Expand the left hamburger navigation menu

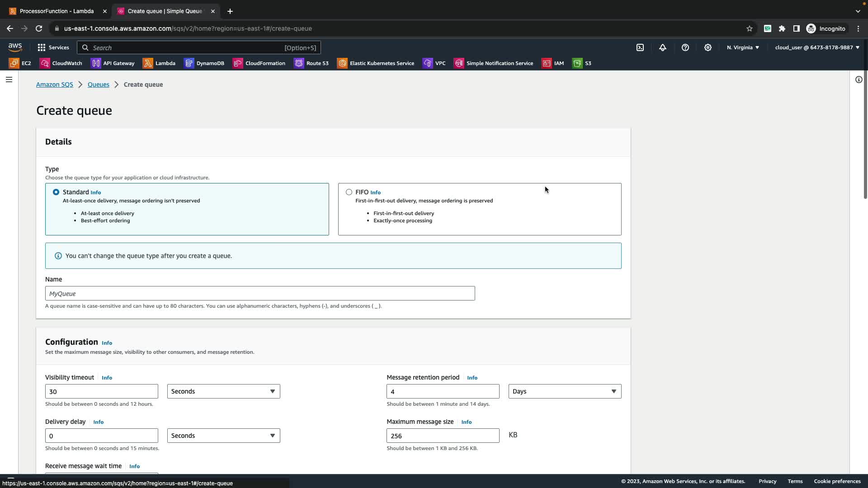point(9,80)
